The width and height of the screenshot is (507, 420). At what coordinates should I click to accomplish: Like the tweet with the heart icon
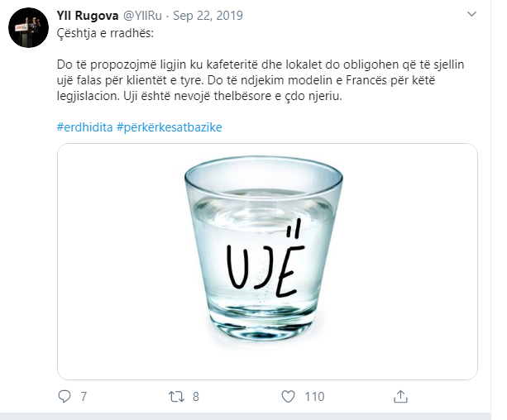click(288, 396)
